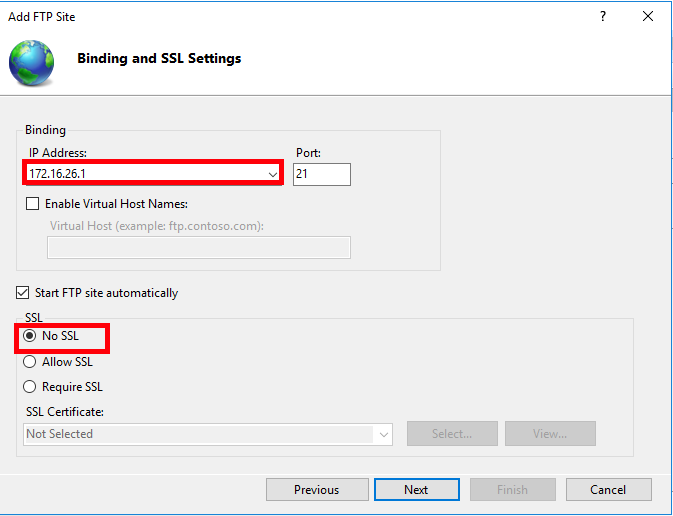Select the Require SSL radio button
The width and height of the screenshot is (673, 516).
(30, 387)
